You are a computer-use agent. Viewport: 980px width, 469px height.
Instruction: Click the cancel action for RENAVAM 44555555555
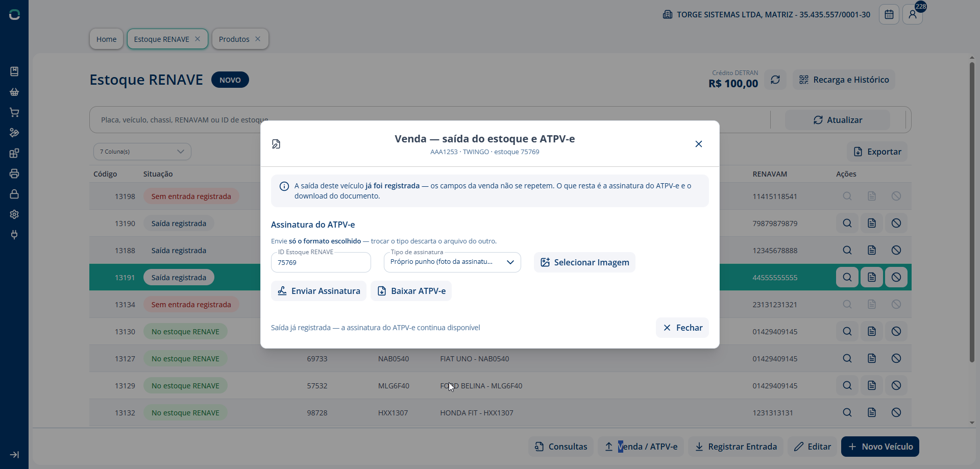(x=896, y=277)
